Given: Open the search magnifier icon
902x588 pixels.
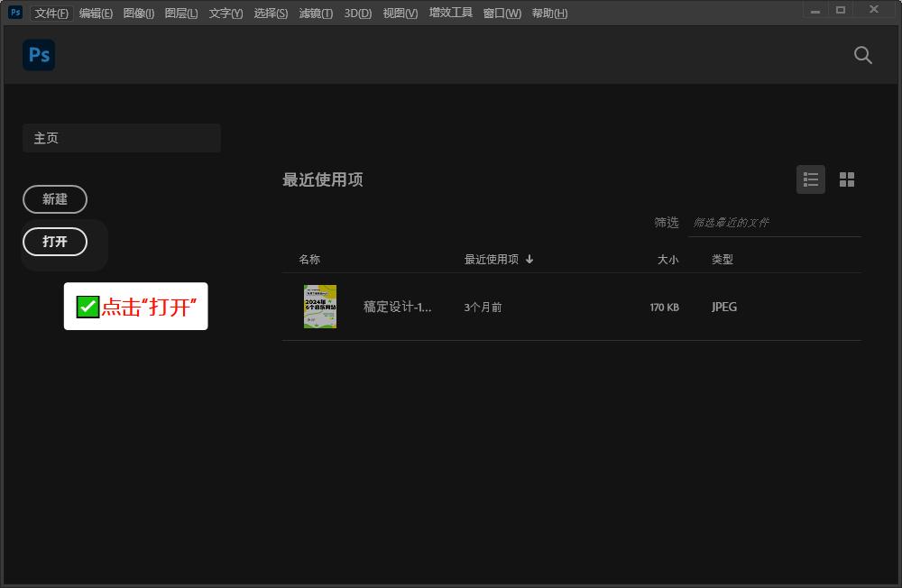Looking at the screenshot, I should point(862,55).
